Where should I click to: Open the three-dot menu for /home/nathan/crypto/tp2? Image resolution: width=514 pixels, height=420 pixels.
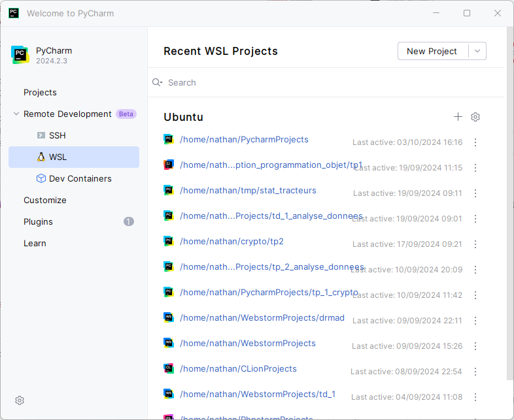pyautogui.click(x=475, y=244)
